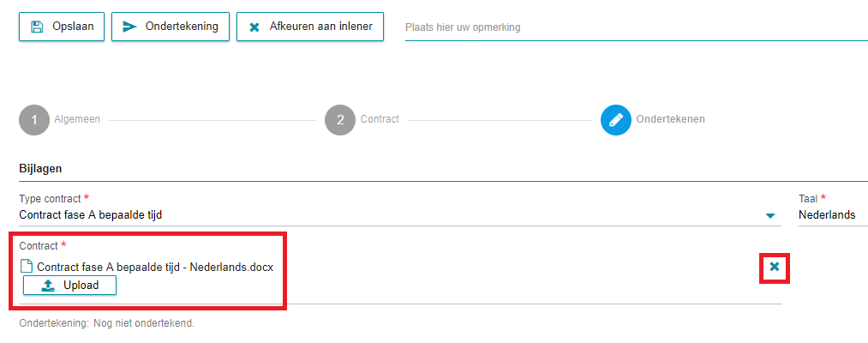Image resolution: width=868 pixels, height=343 pixels.
Task: Click the floppy disk save icon
Action: coord(37,27)
